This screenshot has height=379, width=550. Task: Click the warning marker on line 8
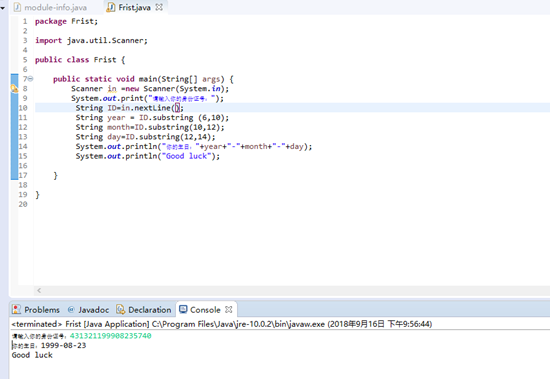[x=14, y=88]
